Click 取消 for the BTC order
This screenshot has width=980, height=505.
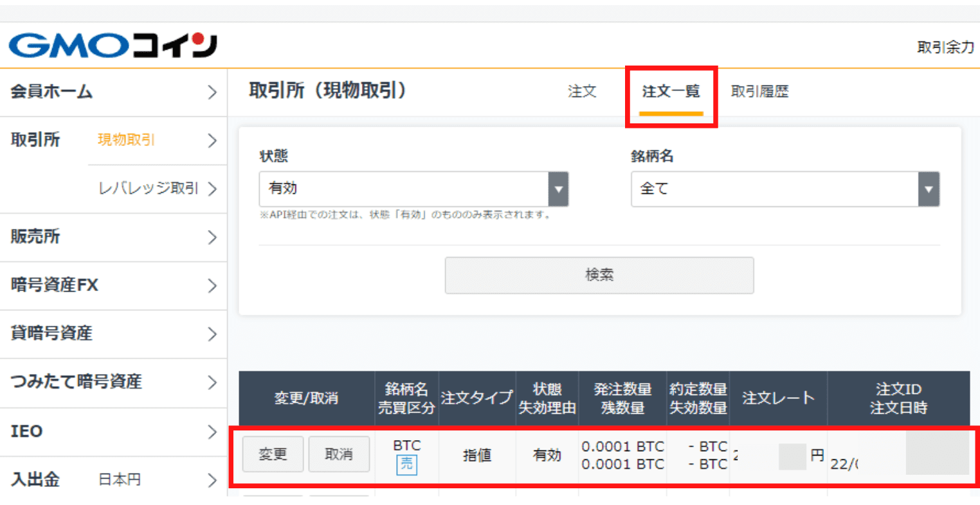pyautogui.click(x=339, y=454)
